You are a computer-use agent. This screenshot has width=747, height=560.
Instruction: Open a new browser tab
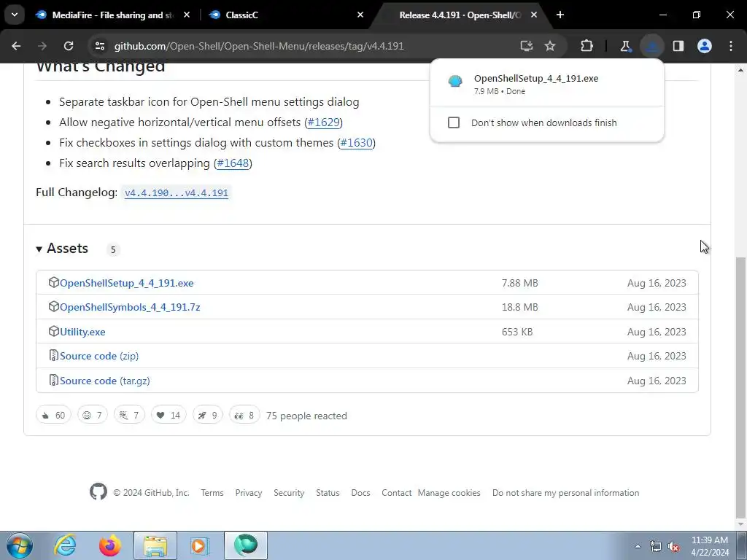coord(560,15)
